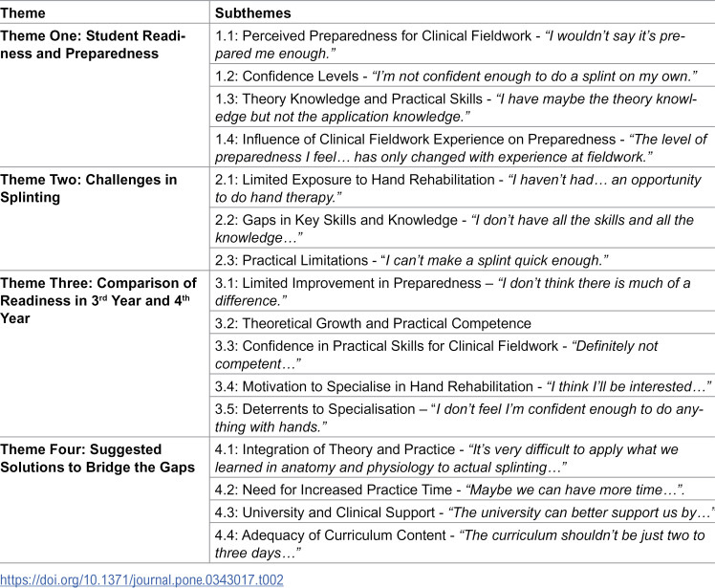Select subtheme 4.3 University and Clinical Support
The image size is (715, 588).
[x=463, y=512]
